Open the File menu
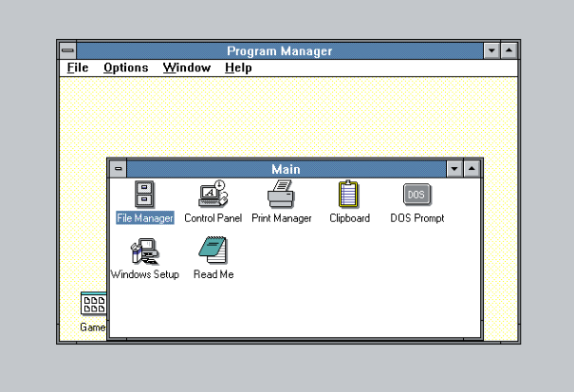Viewport: 574px width, 392px height. click(x=78, y=67)
